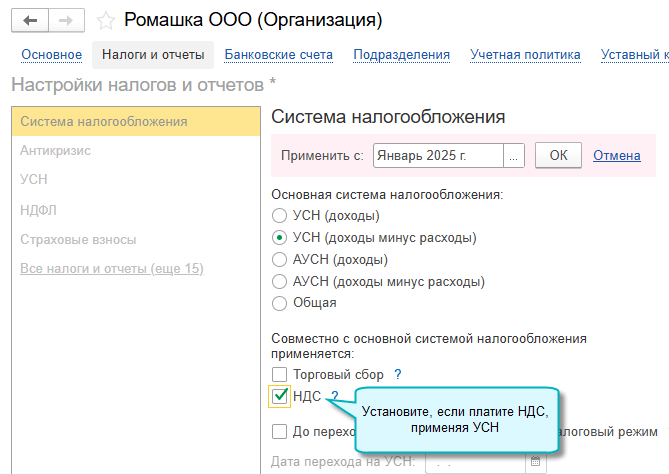The width and height of the screenshot is (669, 474).
Task: Select УСН (доходы) radio option
Action: 279,215
